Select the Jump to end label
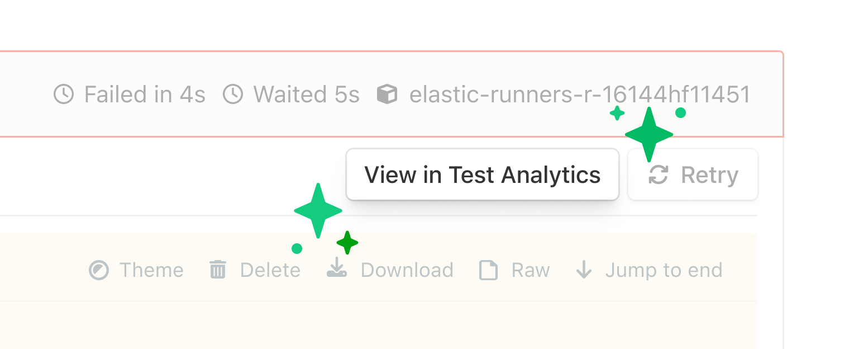 pyautogui.click(x=664, y=270)
